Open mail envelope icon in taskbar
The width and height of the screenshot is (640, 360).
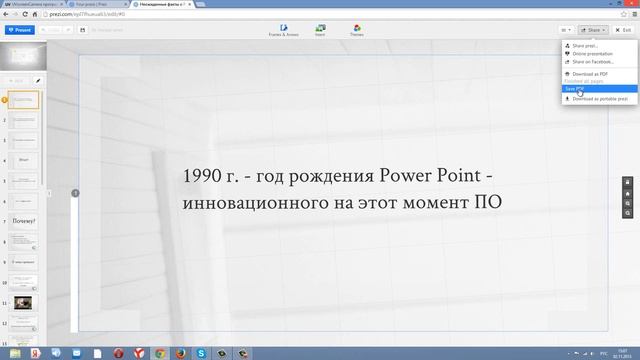pos(77,353)
